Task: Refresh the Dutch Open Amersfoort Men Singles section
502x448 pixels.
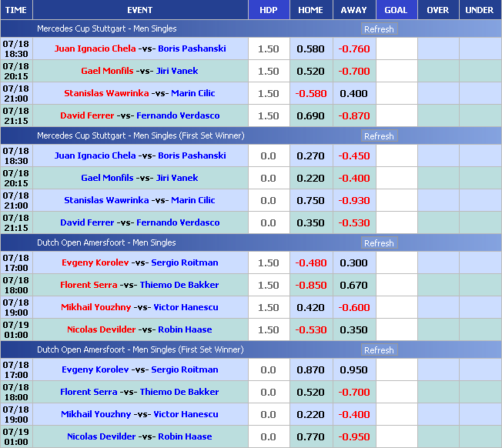Action: coord(378,243)
